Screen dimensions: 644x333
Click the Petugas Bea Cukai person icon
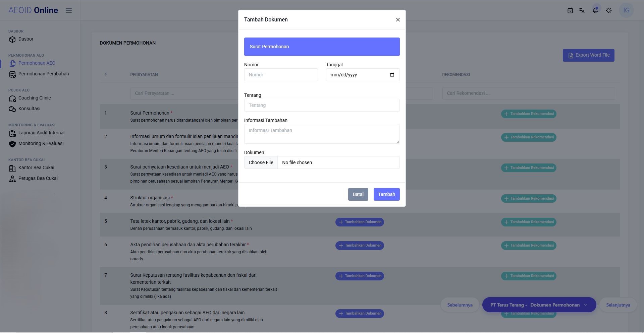[12, 179]
